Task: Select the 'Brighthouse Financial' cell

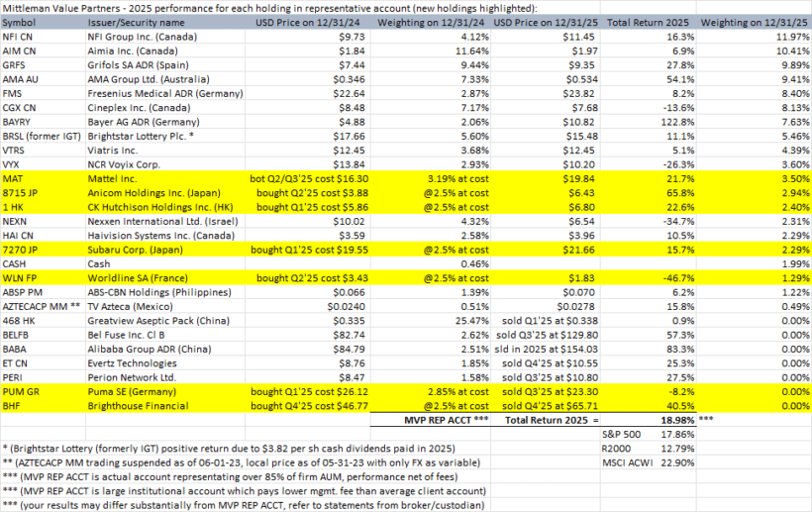Action: tap(165, 406)
